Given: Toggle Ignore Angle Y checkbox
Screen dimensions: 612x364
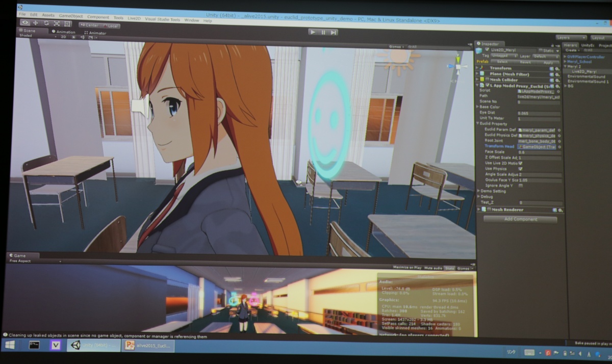Looking at the screenshot, I should (x=520, y=186).
